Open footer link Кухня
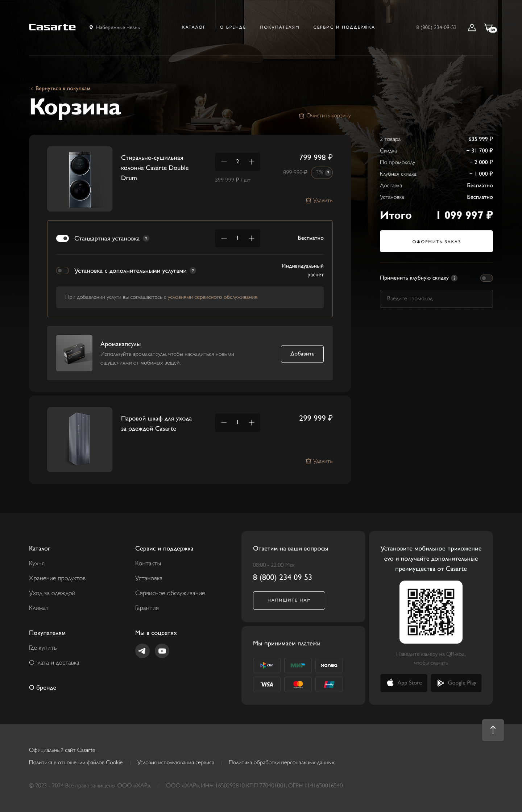The image size is (522, 812). point(37,564)
